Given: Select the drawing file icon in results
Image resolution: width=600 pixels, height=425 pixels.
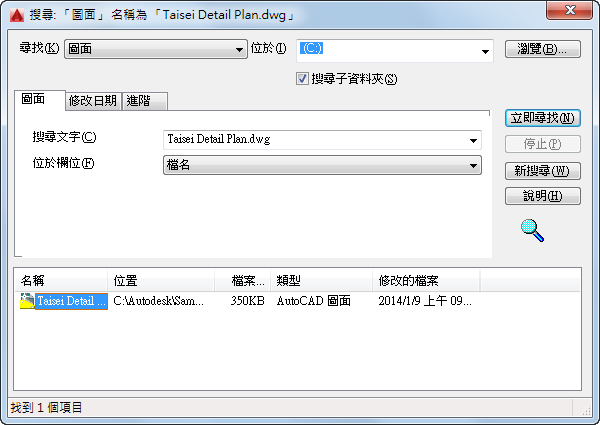Looking at the screenshot, I should (27, 301).
